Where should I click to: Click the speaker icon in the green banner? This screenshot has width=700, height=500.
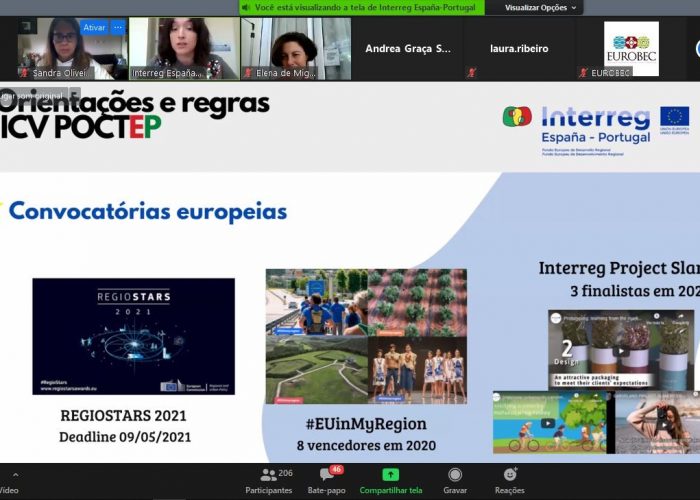[246, 8]
